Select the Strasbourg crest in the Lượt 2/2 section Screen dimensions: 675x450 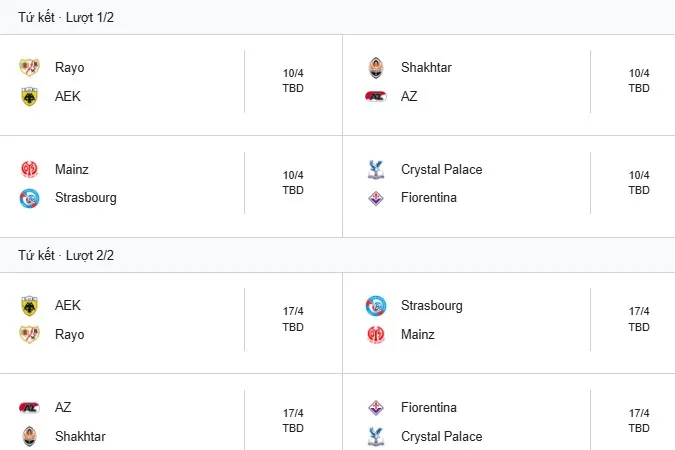coord(374,306)
